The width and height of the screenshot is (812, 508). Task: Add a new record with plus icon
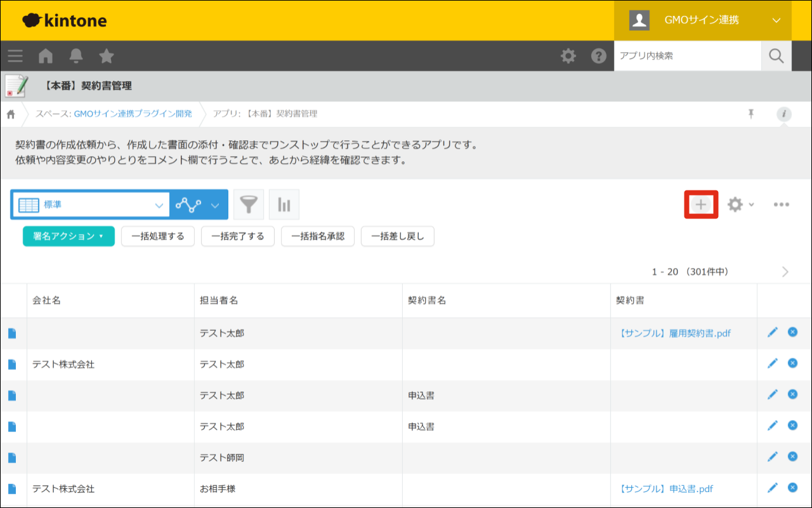[x=701, y=204]
